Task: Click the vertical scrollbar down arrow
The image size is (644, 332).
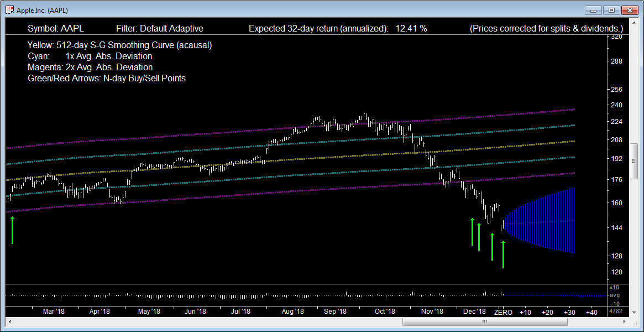Action: 634,314
